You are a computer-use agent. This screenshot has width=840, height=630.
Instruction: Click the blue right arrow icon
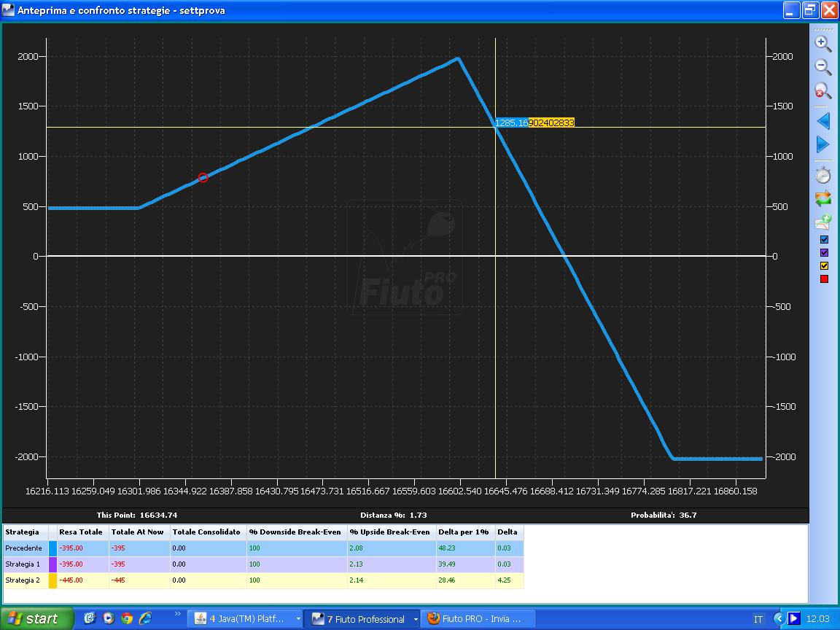[x=823, y=144]
